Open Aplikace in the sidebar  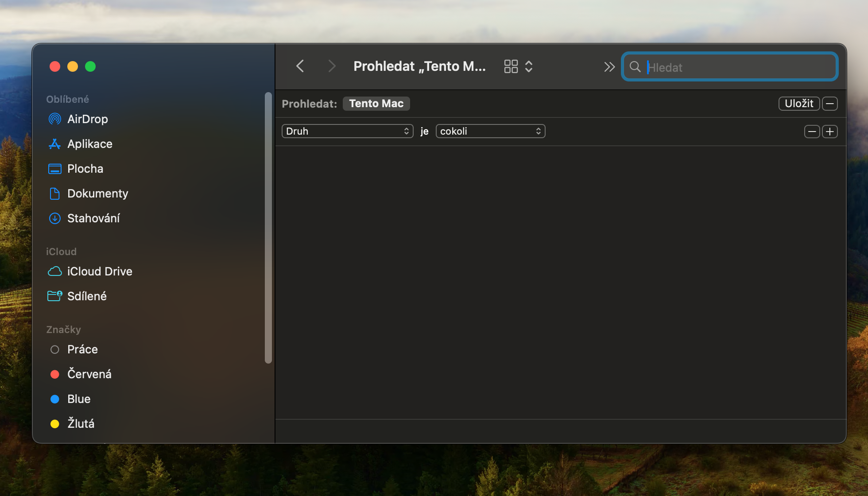click(x=89, y=144)
